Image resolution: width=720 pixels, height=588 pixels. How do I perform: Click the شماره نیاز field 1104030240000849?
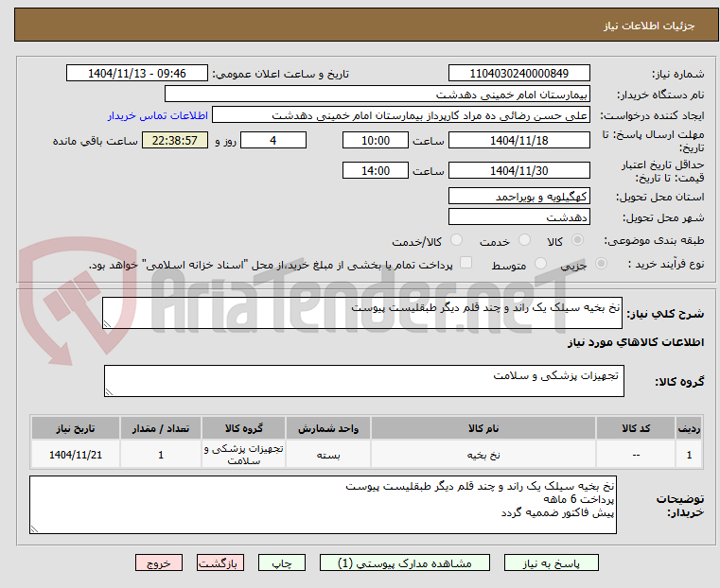[518, 74]
